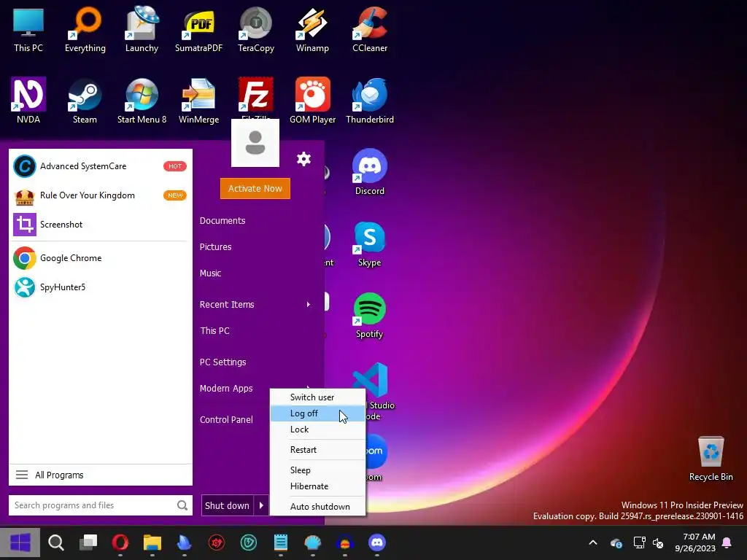The image size is (747, 560).
Task: Launch the CCleaner desktop icon
Action: pyautogui.click(x=370, y=29)
